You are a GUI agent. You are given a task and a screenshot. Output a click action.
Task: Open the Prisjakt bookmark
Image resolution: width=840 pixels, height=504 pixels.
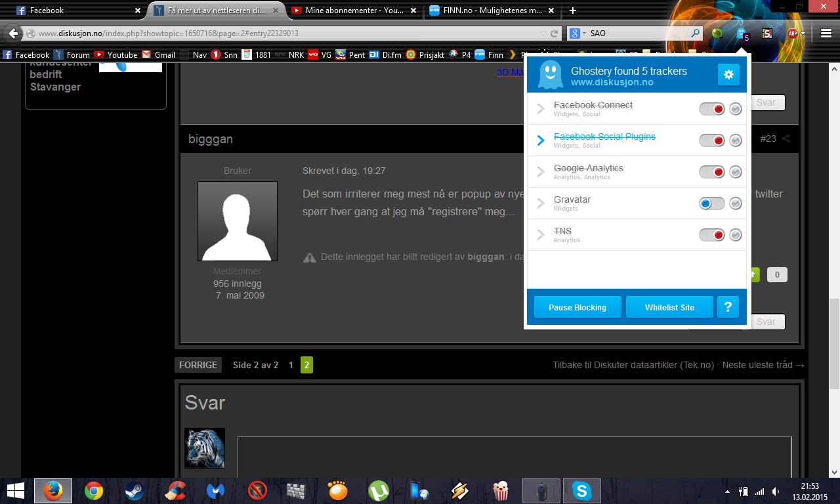point(426,54)
